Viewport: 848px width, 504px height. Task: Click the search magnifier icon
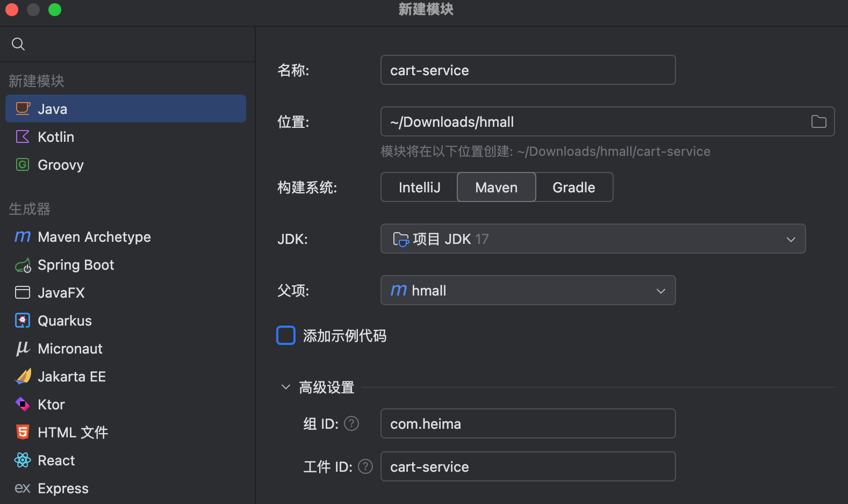pos(18,44)
